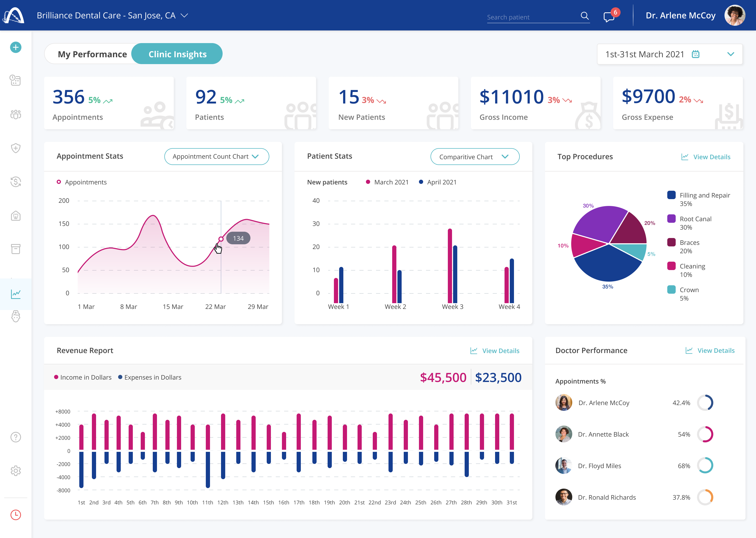Open Dr. Ronald Richards avatar in performance list

pos(564,497)
